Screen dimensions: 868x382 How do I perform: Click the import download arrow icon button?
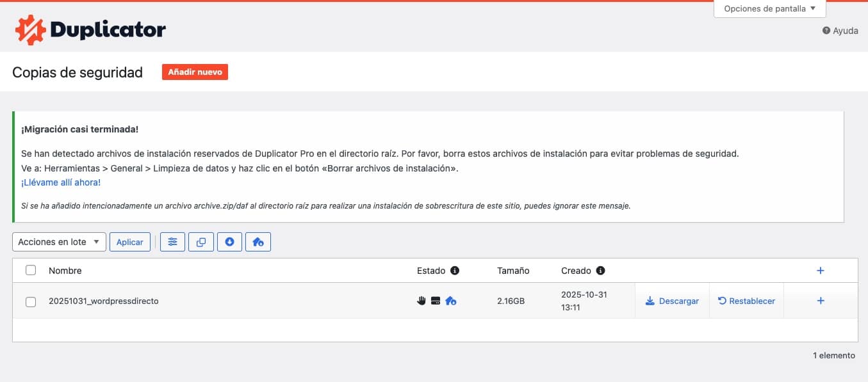229,242
